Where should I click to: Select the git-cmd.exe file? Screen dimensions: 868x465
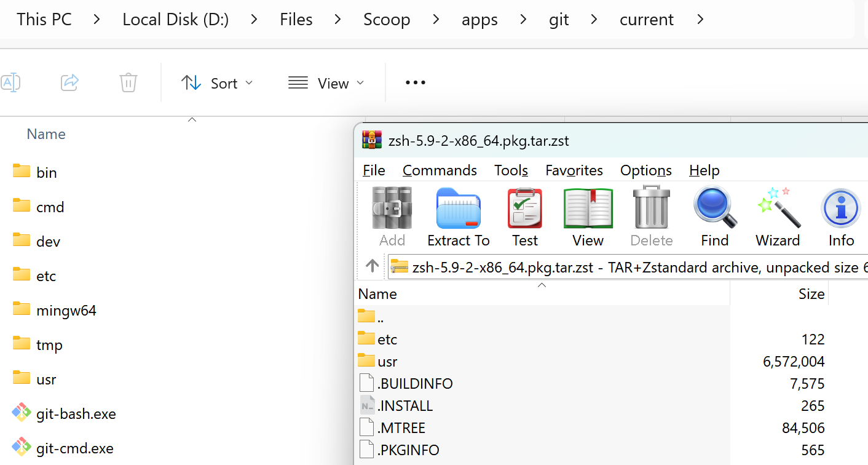click(x=63, y=448)
